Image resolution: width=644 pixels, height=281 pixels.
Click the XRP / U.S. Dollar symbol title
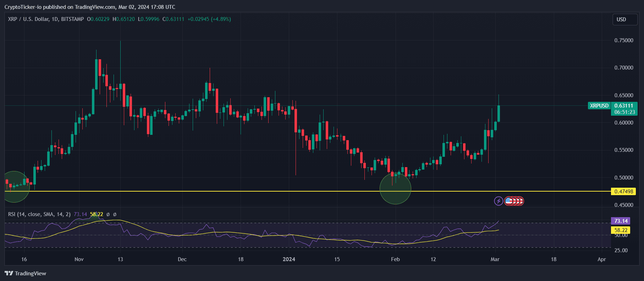(x=46, y=19)
